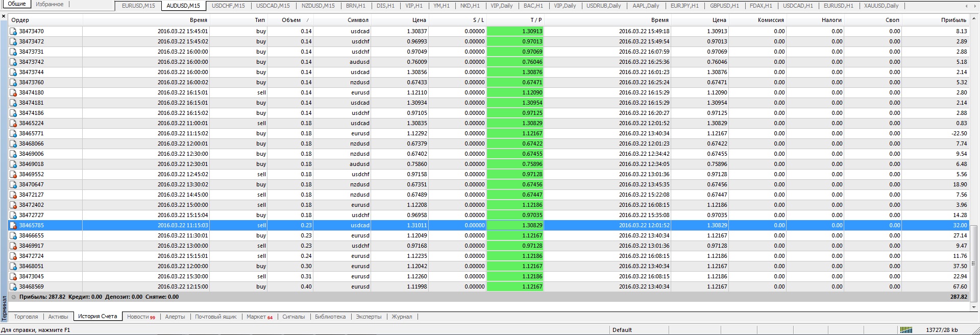Select the row with profit -22.50
The width and height of the screenshot is (980, 335).
(x=489, y=133)
